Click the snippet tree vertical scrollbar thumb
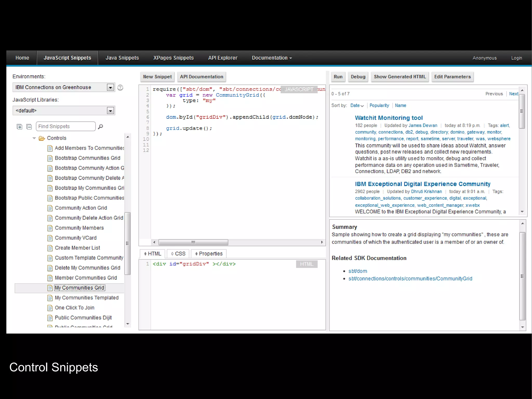 (x=127, y=243)
